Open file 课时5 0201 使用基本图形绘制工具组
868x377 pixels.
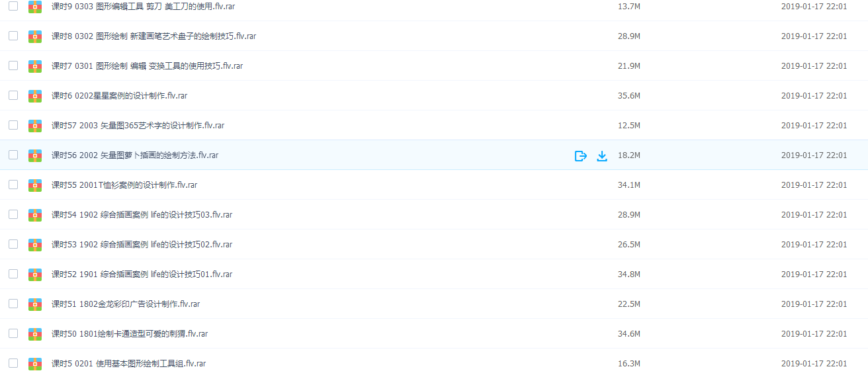point(128,364)
